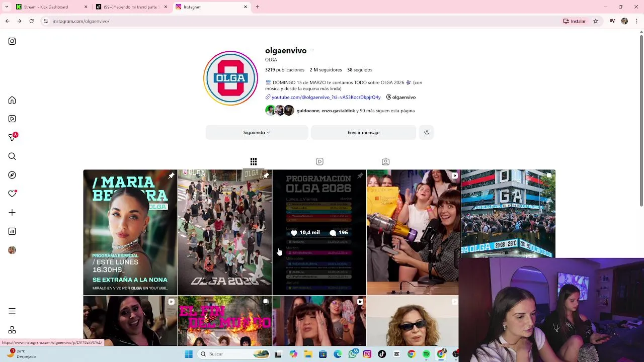This screenshot has height=362, width=644.
Task: Open Spotify from the taskbar
Action: click(426, 354)
